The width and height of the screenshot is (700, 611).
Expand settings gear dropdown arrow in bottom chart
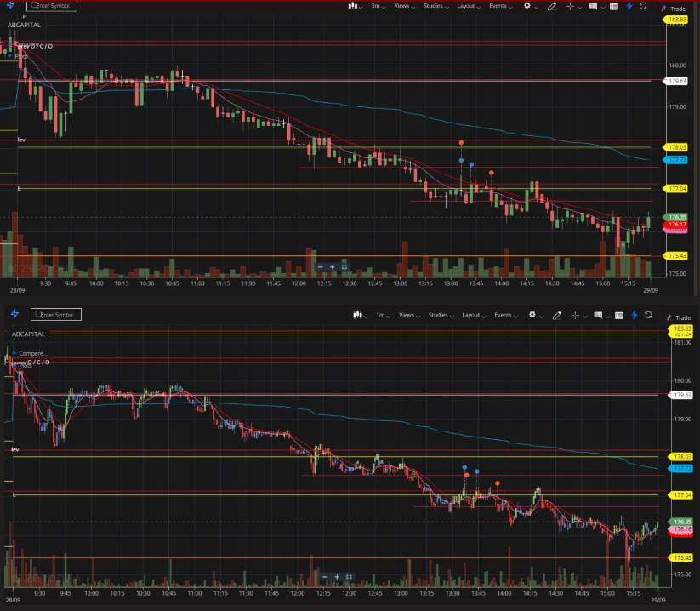pos(541,317)
